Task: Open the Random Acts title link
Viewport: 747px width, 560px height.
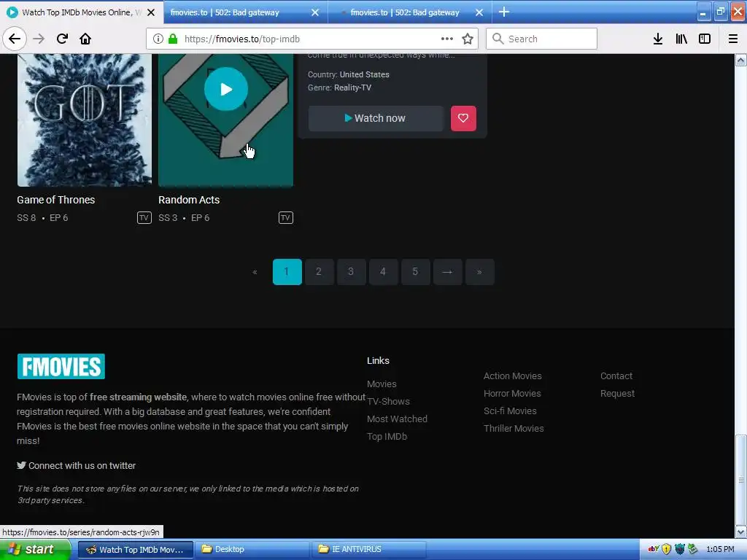Action: click(x=189, y=200)
